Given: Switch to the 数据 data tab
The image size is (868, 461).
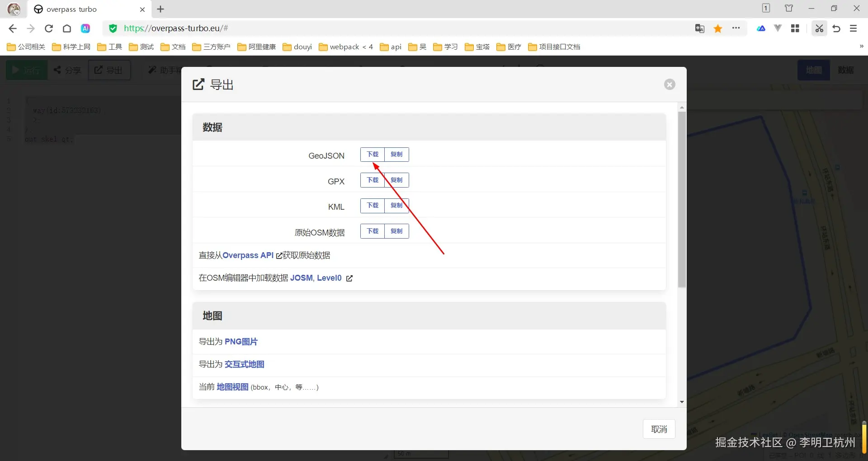Looking at the screenshot, I should (846, 70).
